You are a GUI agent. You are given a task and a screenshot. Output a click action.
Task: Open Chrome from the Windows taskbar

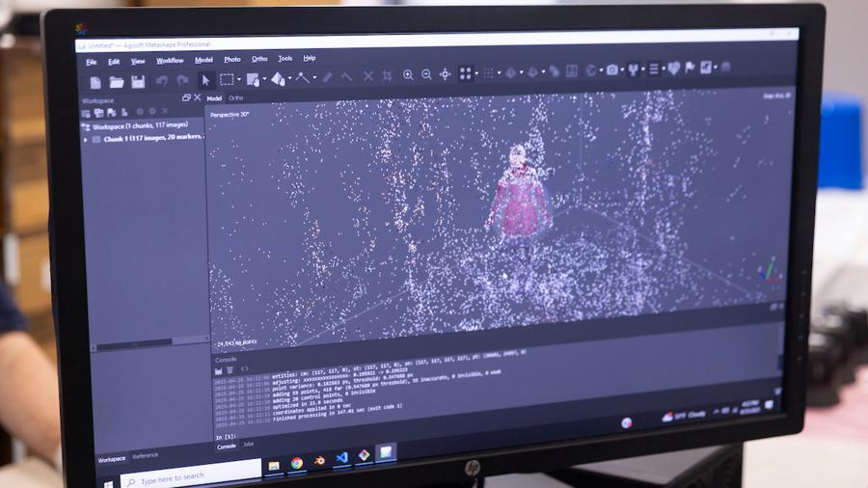point(296,463)
